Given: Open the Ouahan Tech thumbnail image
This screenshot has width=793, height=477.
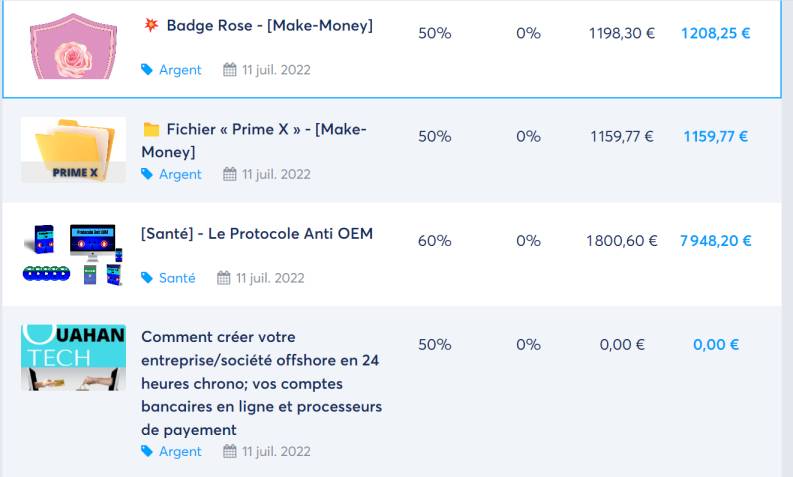Looking at the screenshot, I should (73, 357).
